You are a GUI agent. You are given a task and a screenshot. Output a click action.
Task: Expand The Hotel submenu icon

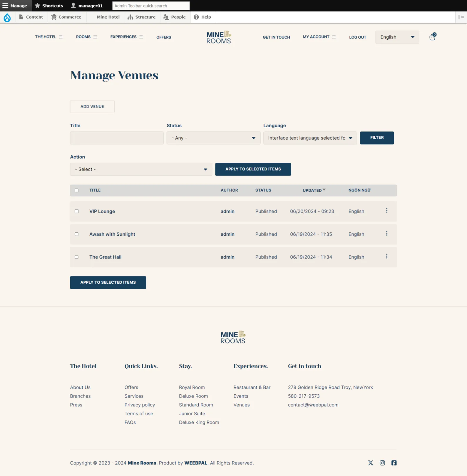[61, 37]
